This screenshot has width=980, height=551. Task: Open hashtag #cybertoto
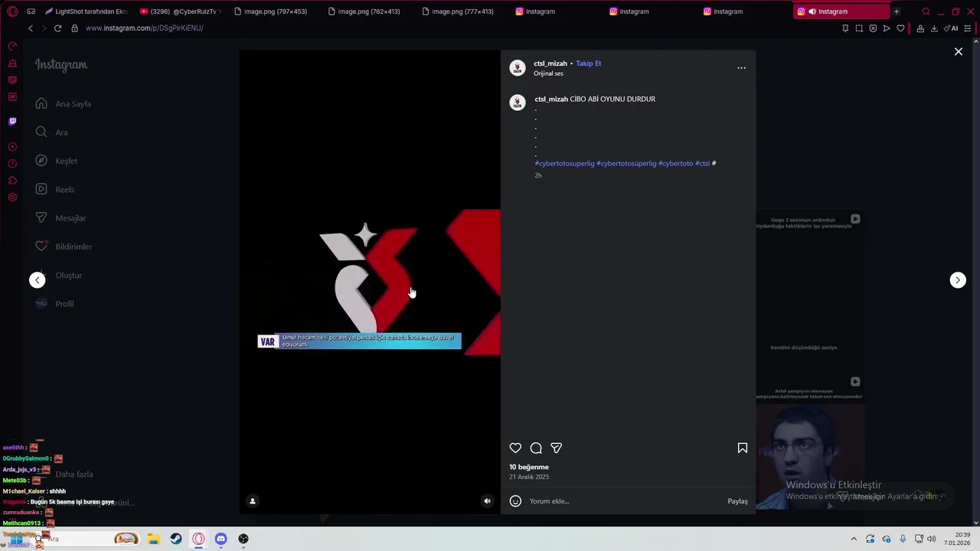675,163
